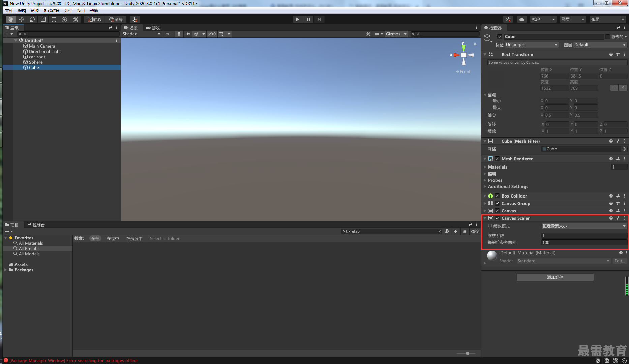The image size is (629, 364).
Task: Open the Shaded draw mode dropdown
Action: [x=142, y=34]
